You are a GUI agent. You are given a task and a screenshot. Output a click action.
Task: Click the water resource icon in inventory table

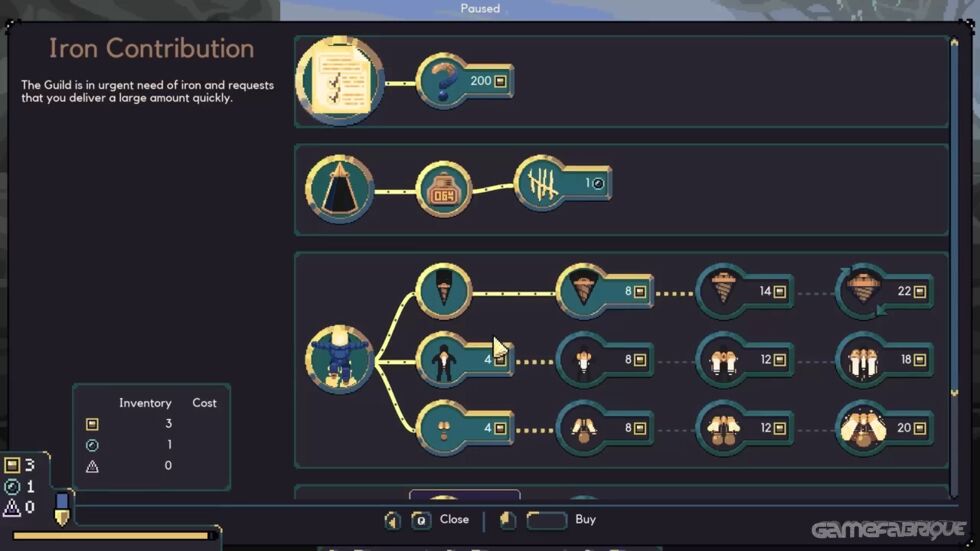coord(92,445)
